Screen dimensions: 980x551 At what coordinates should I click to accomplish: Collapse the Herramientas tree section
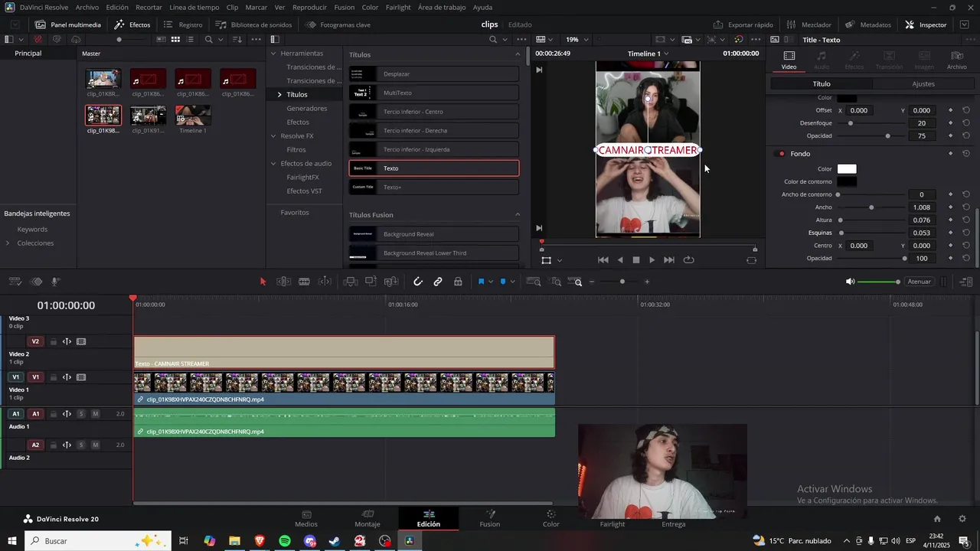click(x=273, y=54)
